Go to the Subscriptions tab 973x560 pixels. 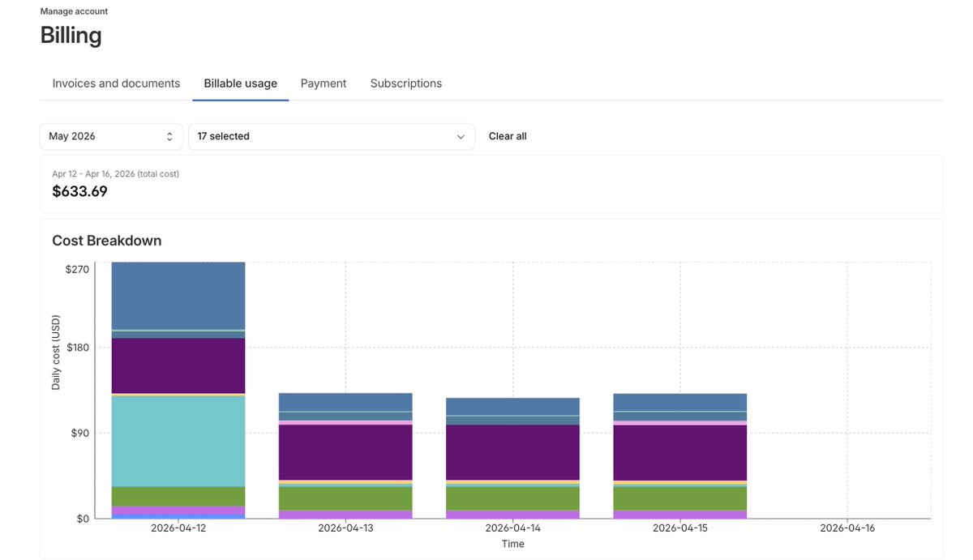pos(406,83)
